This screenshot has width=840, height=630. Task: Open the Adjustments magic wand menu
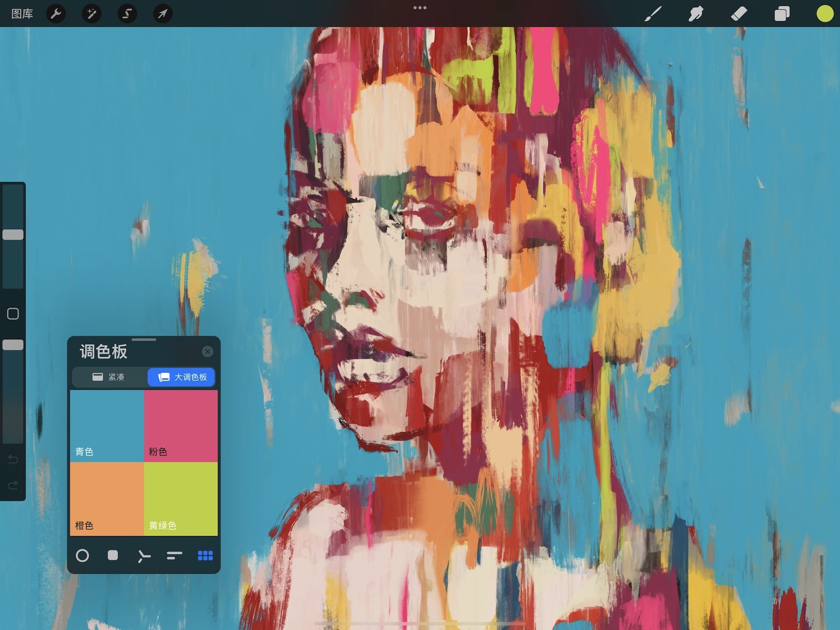click(x=92, y=14)
